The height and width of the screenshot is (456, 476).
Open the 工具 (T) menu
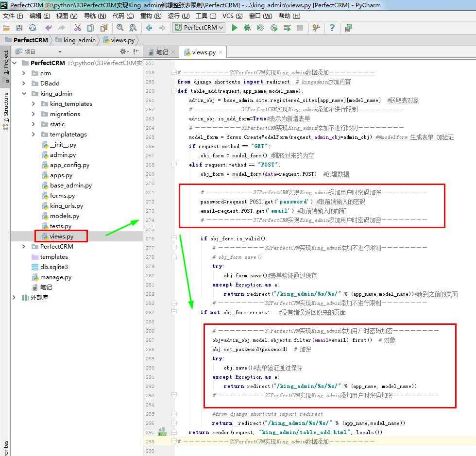(206, 16)
